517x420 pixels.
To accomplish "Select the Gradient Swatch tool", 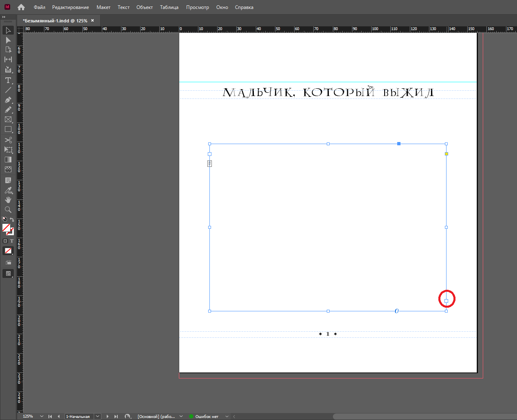I will point(8,160).
